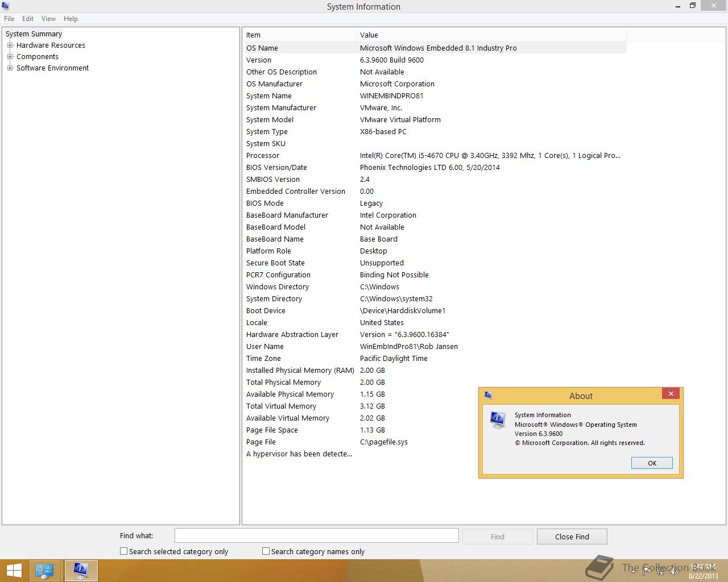Click the volume speaker tray icon
Image resolution: width=728 pixels, height=582 pixels.
675,571
